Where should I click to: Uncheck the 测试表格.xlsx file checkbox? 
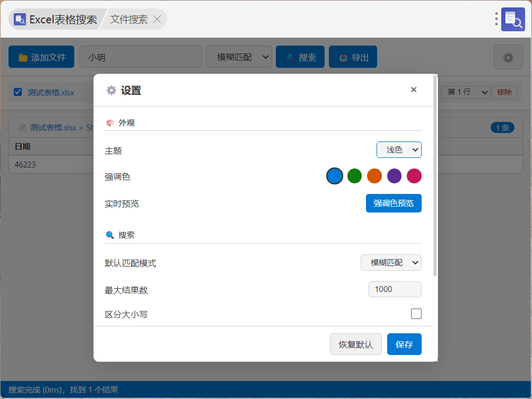(x=18, y=92)
